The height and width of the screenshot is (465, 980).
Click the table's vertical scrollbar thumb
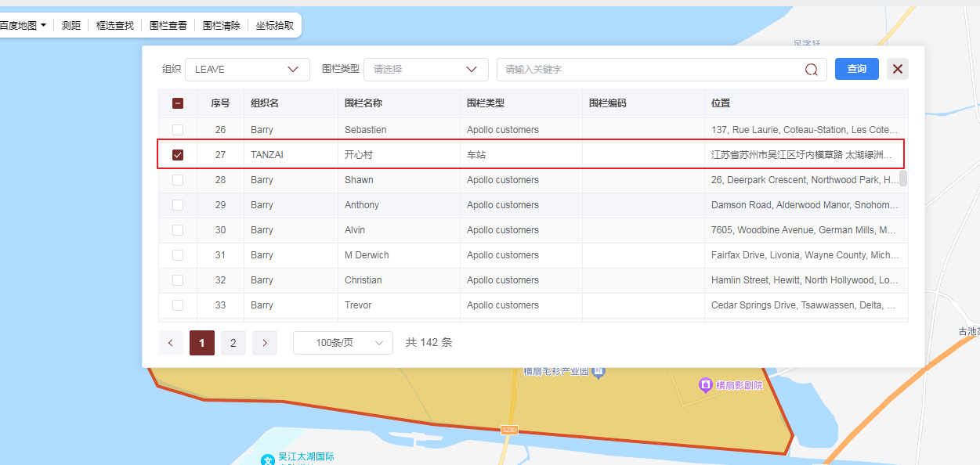click(902, 178)
